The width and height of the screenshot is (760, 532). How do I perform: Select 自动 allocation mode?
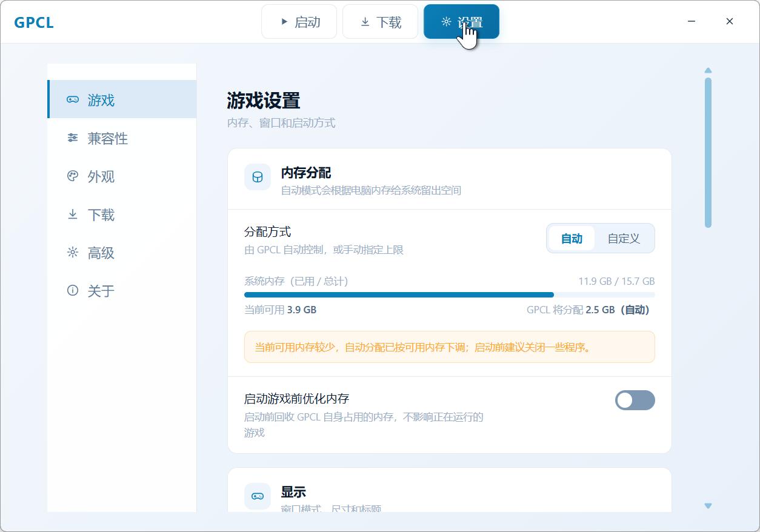click(x=572, y=238)
